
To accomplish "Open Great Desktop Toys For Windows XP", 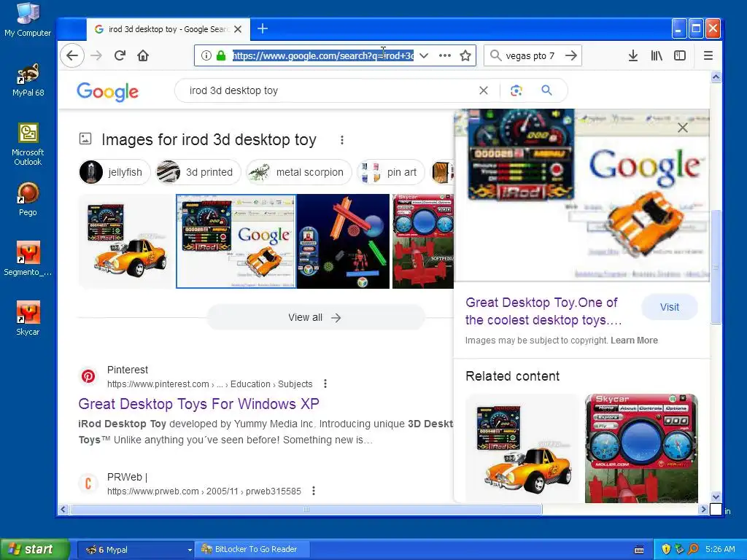I will (198, 404).
